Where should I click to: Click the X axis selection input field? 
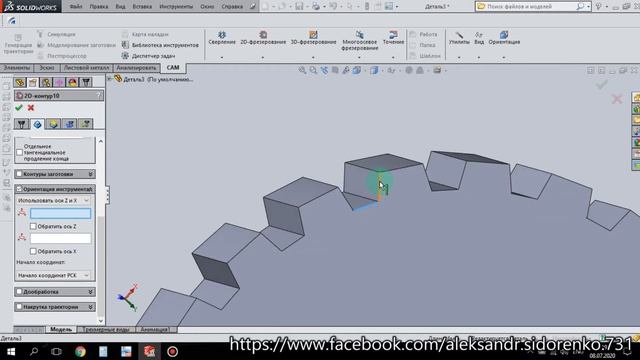pyautogui.click(x=60, y=238)
